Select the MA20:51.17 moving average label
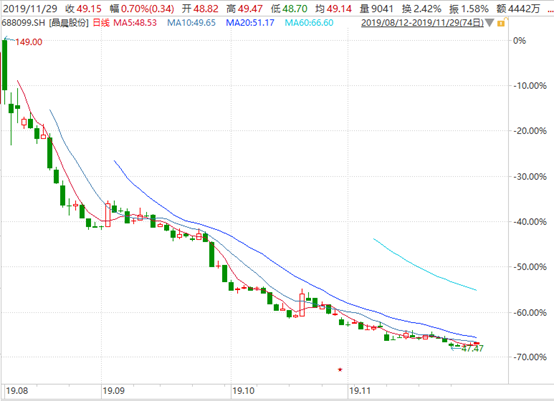Screen dimensions: 554x401 (250, 23)
